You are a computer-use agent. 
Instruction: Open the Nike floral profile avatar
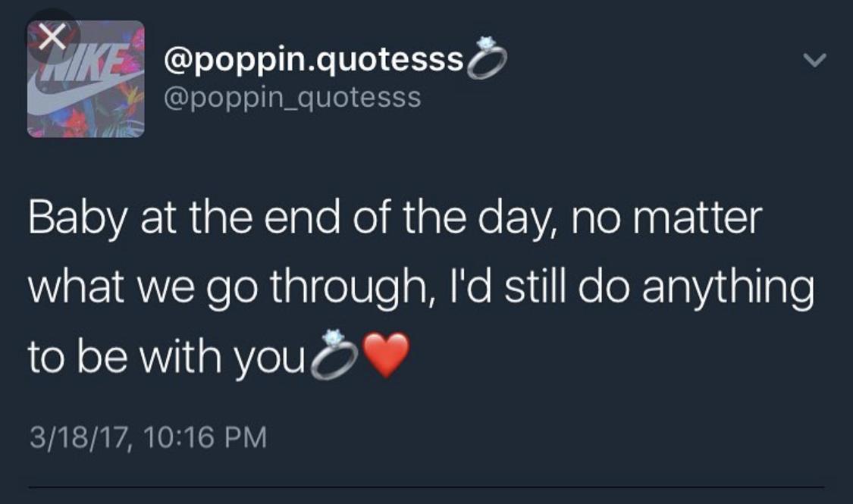86,79
